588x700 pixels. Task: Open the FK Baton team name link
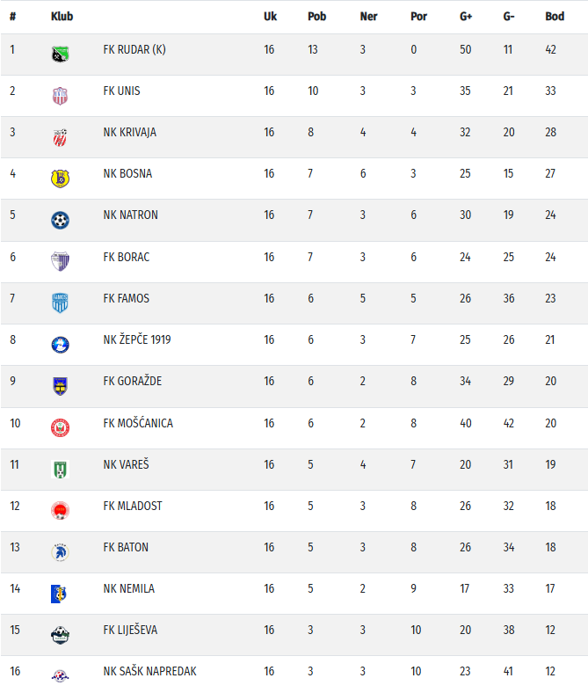click(x=126, y=547)
